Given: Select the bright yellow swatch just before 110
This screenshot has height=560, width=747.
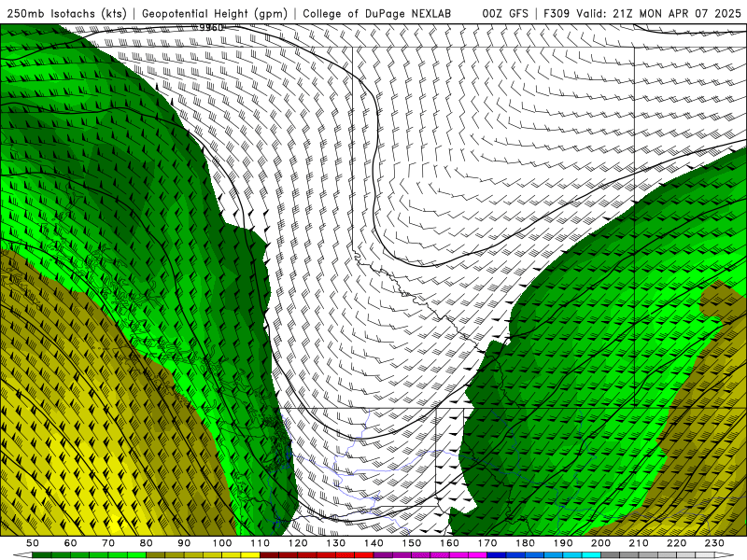Looking at the screenshot, I should (x=250, y=555).
